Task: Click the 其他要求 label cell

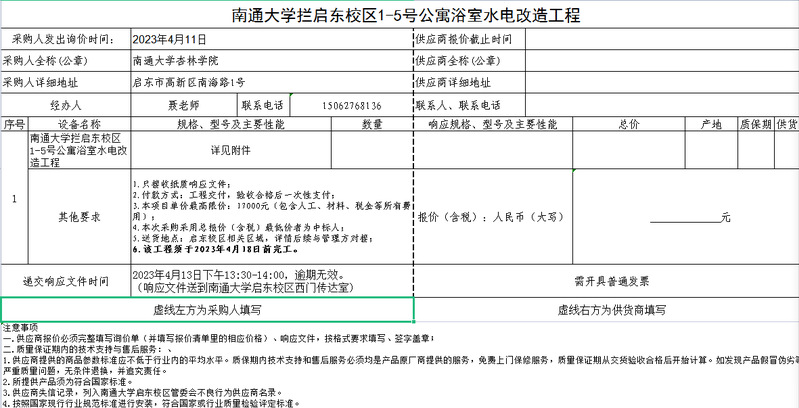Action: click(x=79, y=217)
